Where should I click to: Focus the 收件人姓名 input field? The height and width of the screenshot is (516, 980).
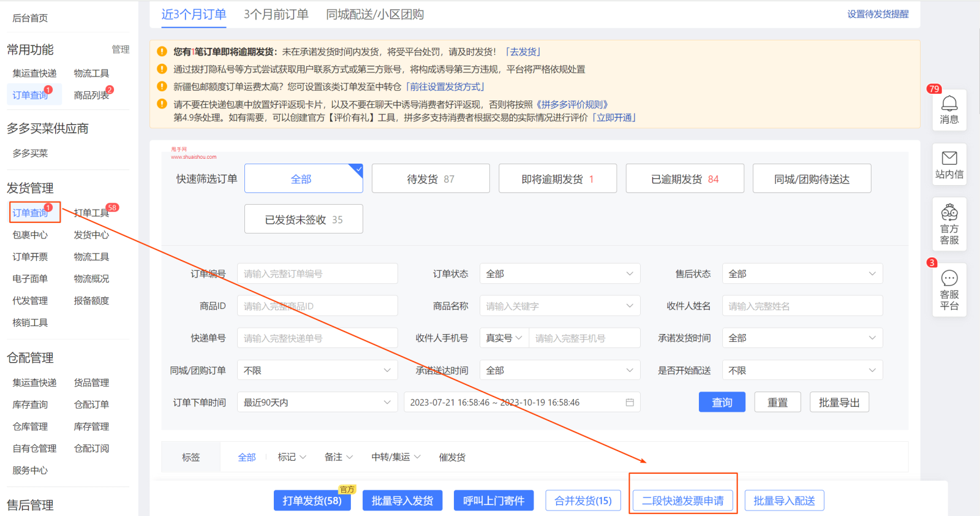[x=802, y=306]
